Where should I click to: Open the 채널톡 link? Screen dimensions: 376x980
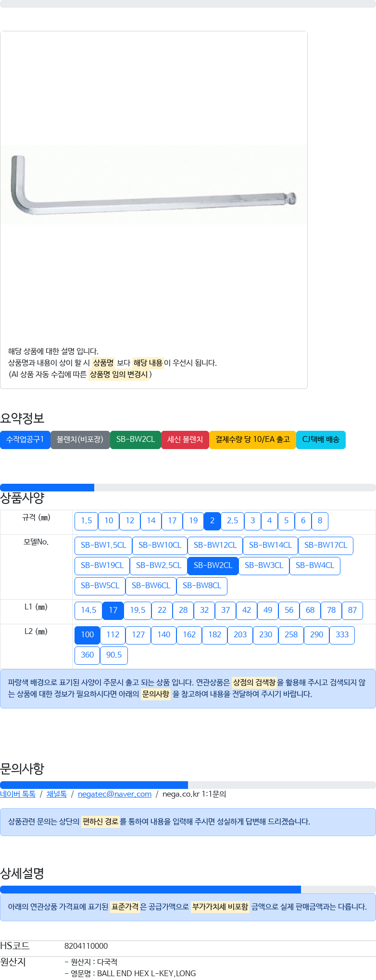[57, 794]
